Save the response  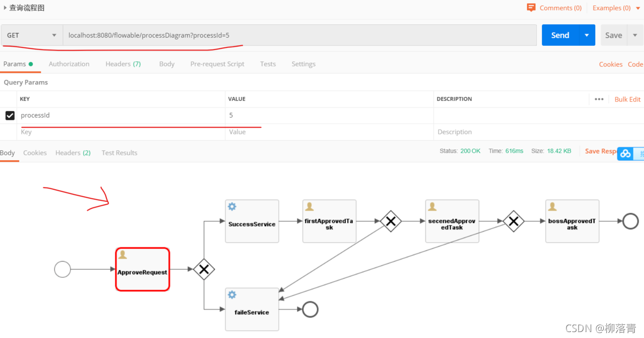(x=601, y=151)
